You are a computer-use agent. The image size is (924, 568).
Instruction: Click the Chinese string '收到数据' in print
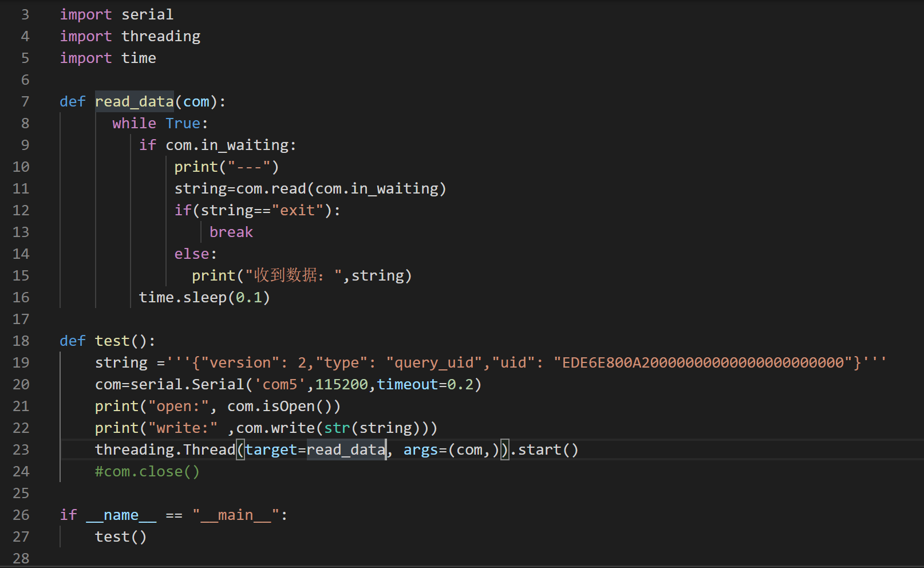pyautogui.click(x=285, y=275)
